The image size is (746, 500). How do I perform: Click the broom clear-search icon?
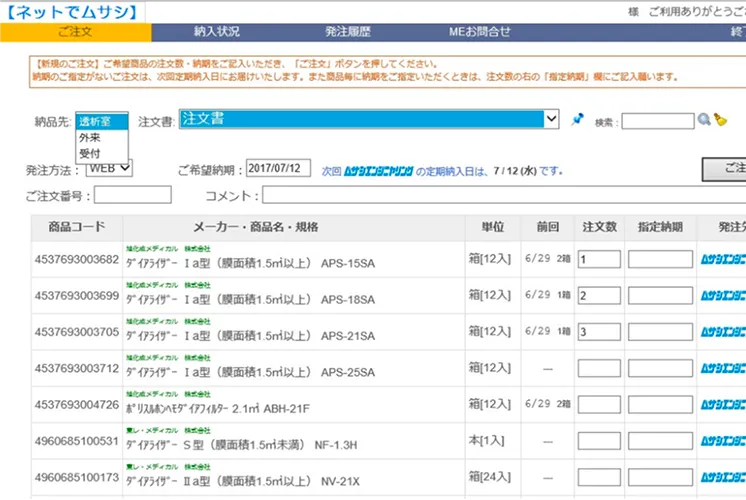[720, 119]
